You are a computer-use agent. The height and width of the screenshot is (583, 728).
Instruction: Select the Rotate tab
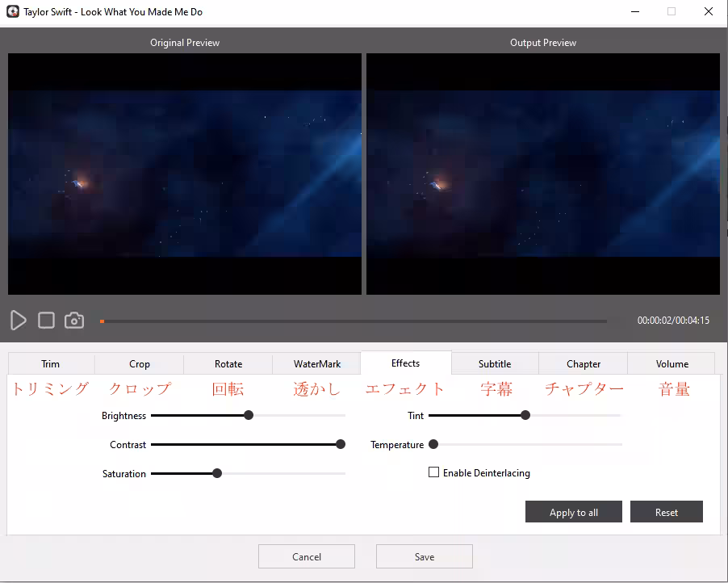click(228, 364)
